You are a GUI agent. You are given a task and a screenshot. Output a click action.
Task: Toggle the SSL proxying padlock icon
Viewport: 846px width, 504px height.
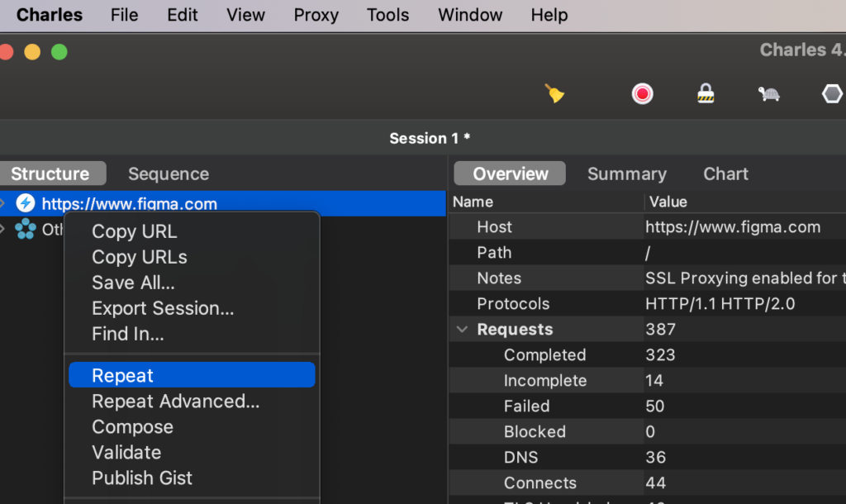tap(705, 94)
